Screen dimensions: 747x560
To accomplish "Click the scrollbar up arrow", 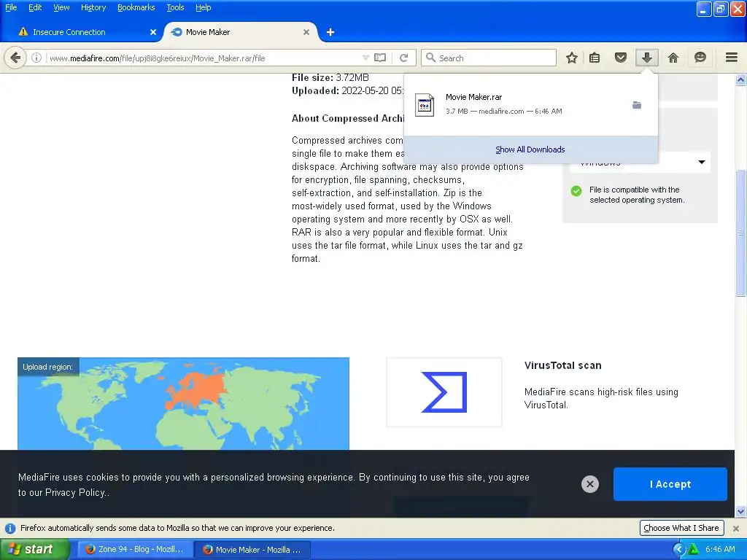I will point(741,80).
